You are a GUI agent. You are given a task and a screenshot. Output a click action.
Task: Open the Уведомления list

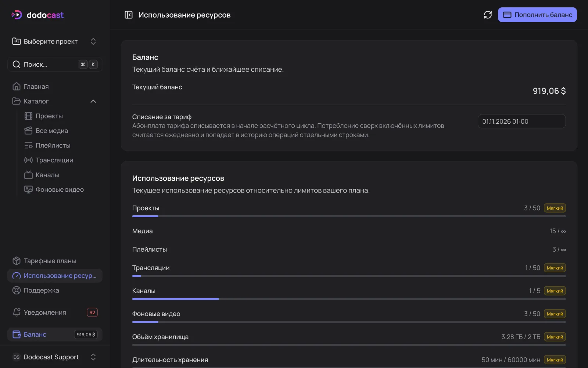pos(55,312)
